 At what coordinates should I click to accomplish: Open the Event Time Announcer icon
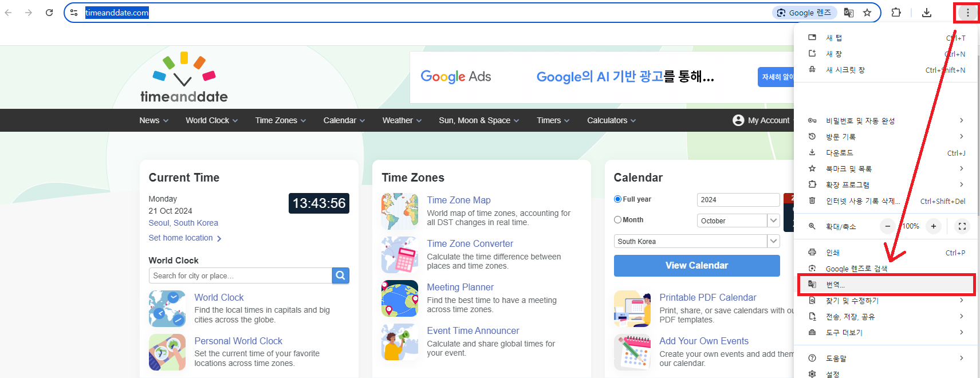point(400,342)
